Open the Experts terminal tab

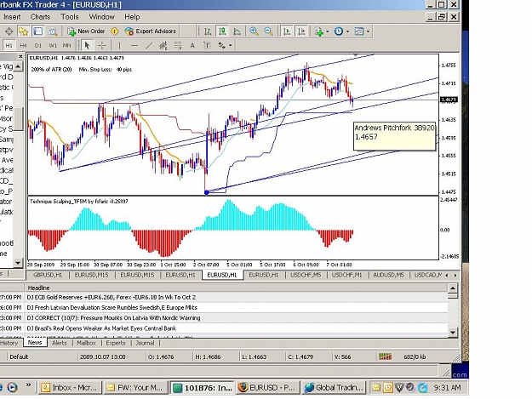116,343
